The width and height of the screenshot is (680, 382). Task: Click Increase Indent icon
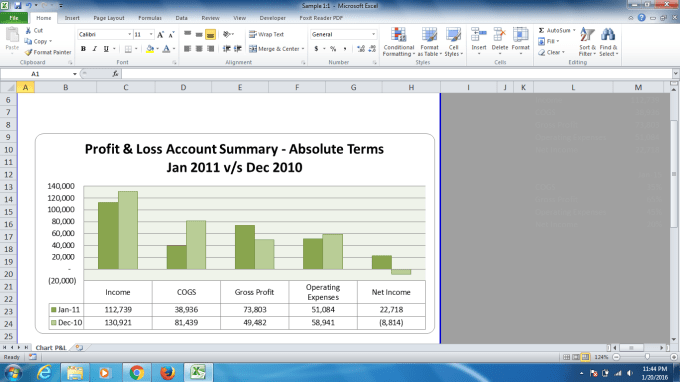pyautogui.click(x=238, y=49)
